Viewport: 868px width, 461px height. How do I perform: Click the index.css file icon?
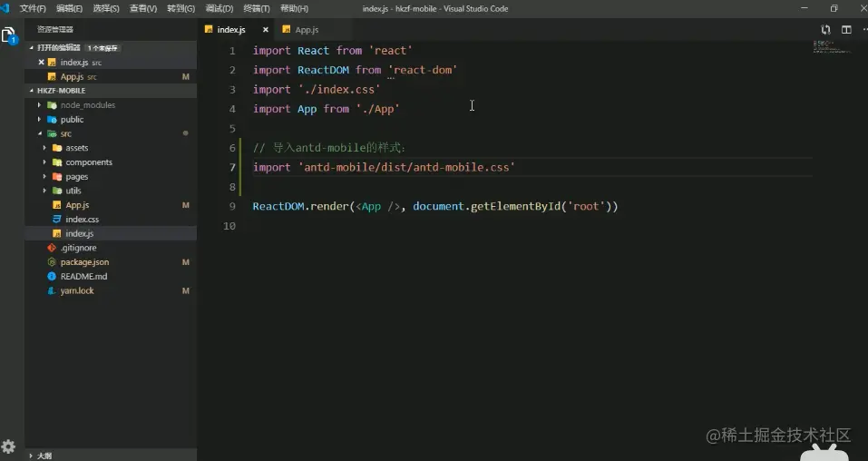pyautogui.click(x=57, y=220)
